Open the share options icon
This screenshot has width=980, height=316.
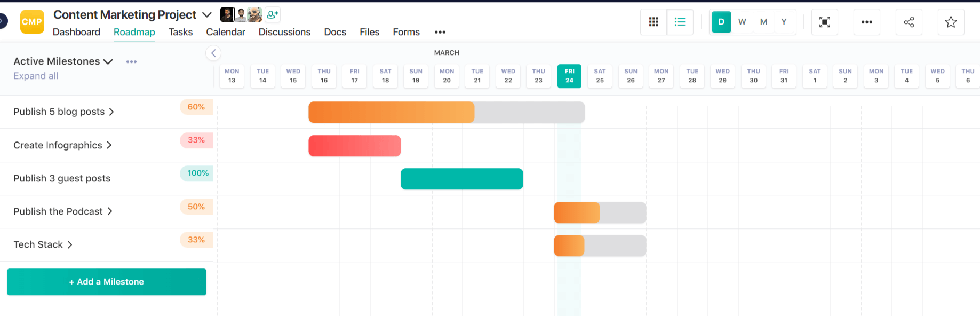pyautogui.click(x=909, y=22)
